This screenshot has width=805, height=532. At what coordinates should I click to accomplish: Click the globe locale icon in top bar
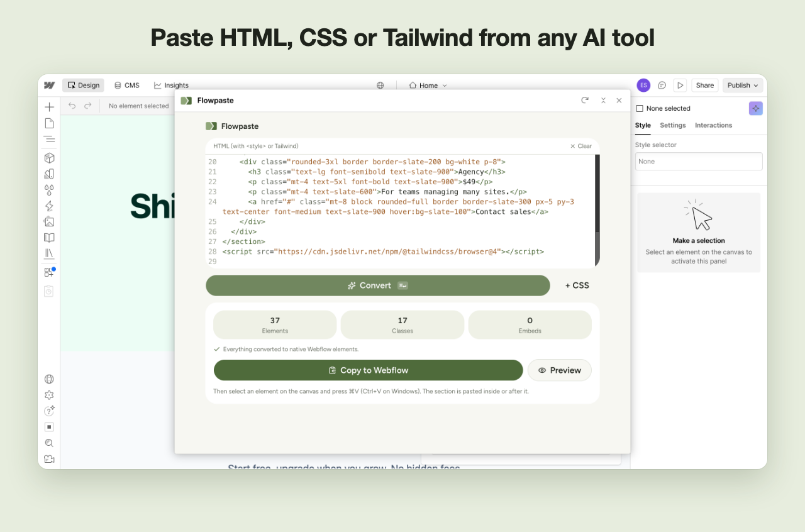(x=380, y=86)
